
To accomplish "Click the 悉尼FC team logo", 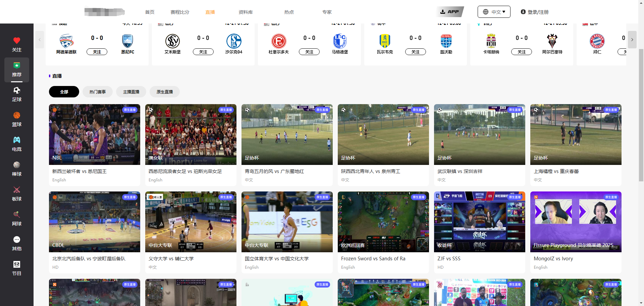I will pos(127,41).
